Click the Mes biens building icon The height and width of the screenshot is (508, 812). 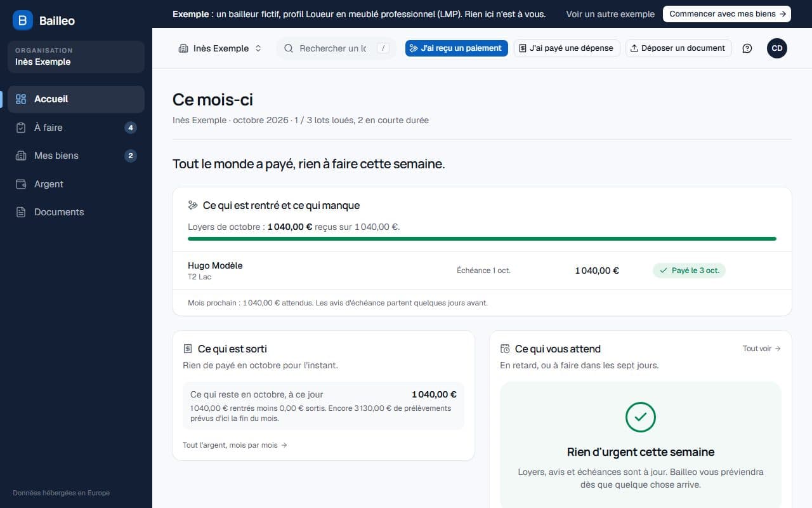tap(21, 156)
